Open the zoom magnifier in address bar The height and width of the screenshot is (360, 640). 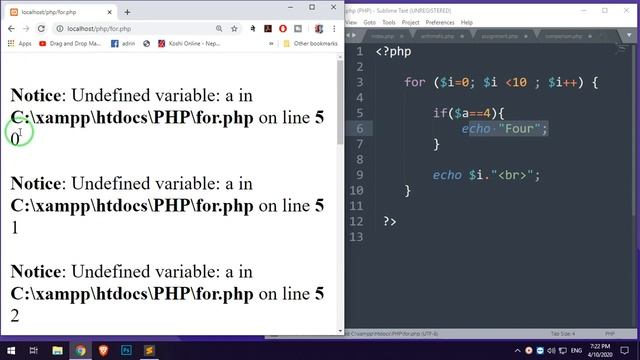pyautogui.click(x=219, y=29)
